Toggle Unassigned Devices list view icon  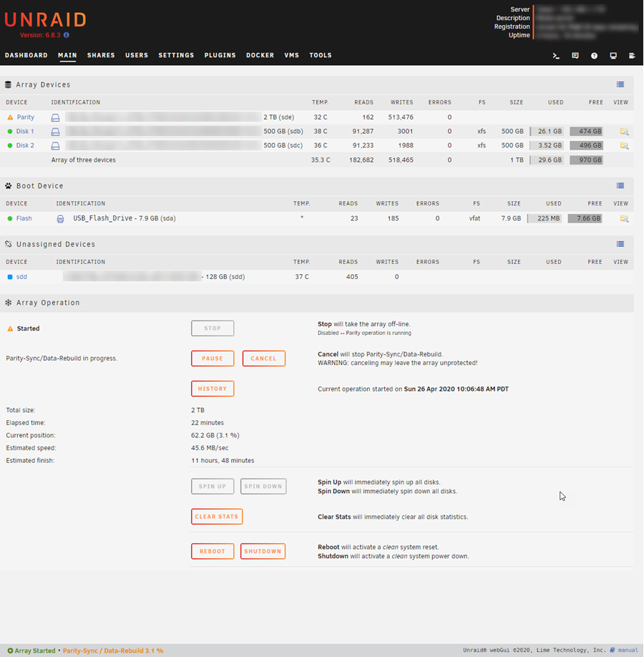(x=620, y=244)
